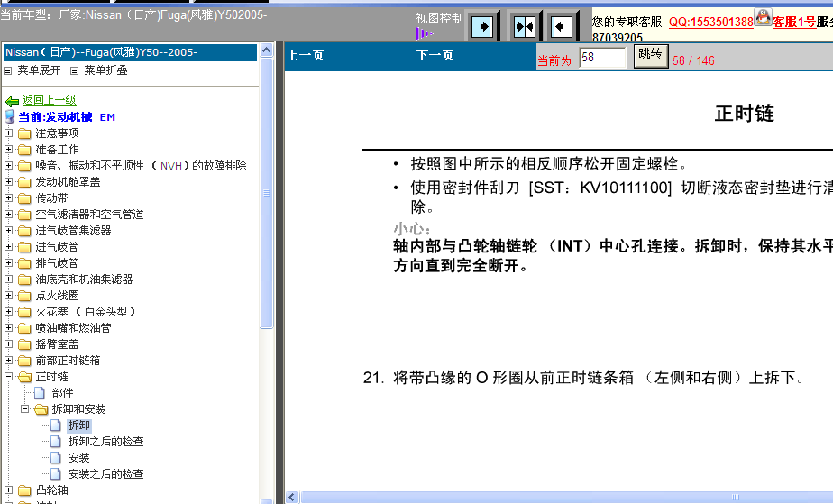Expand the 噪音、振动和不平顺性 node
The height and width of the screenshot is (504, 833).
tap(8, 165)
